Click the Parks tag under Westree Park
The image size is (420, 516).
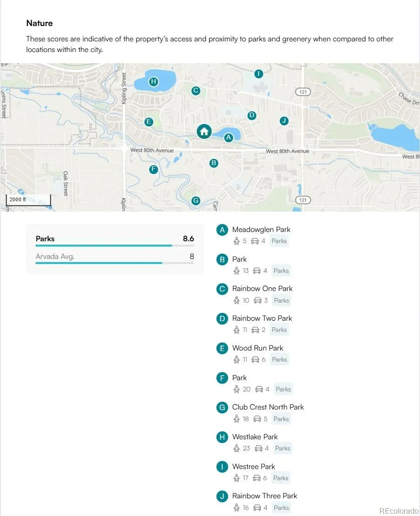tap(281, 478)
